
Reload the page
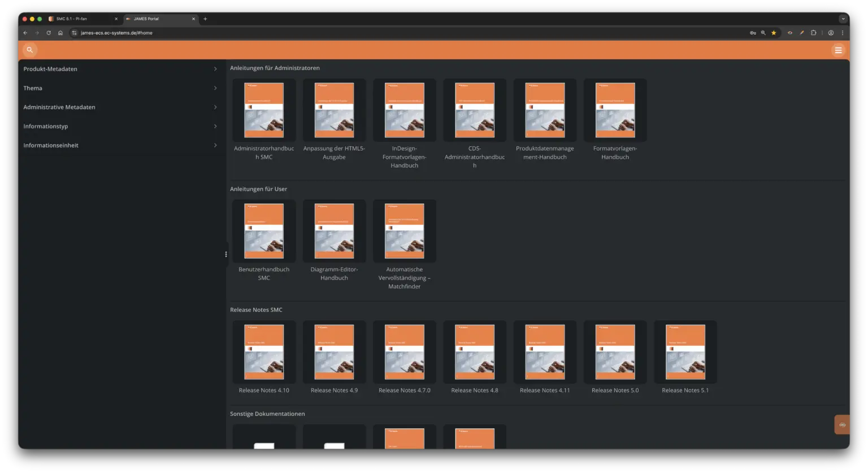(x=49, y=33)
